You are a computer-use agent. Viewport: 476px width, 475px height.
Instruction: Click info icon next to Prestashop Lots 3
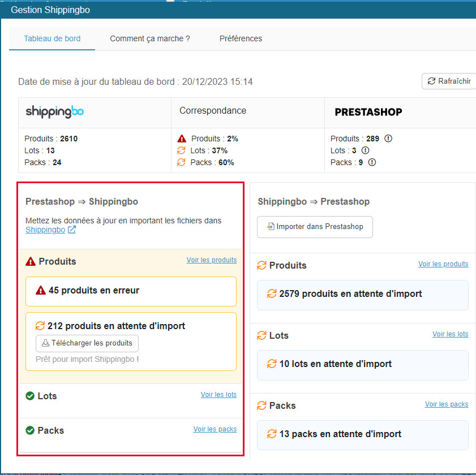tap(365, 150)
